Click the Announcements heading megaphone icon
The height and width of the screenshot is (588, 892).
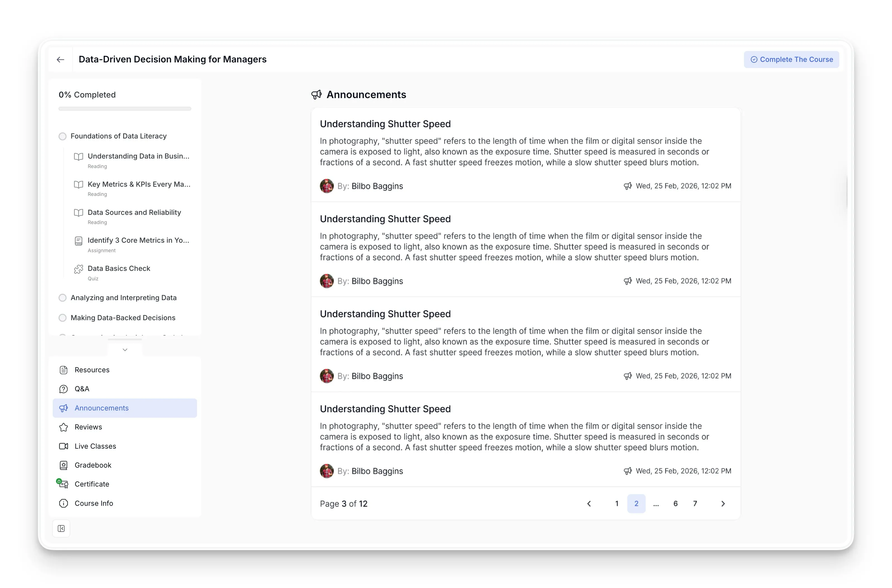click(x=316, y=95)
